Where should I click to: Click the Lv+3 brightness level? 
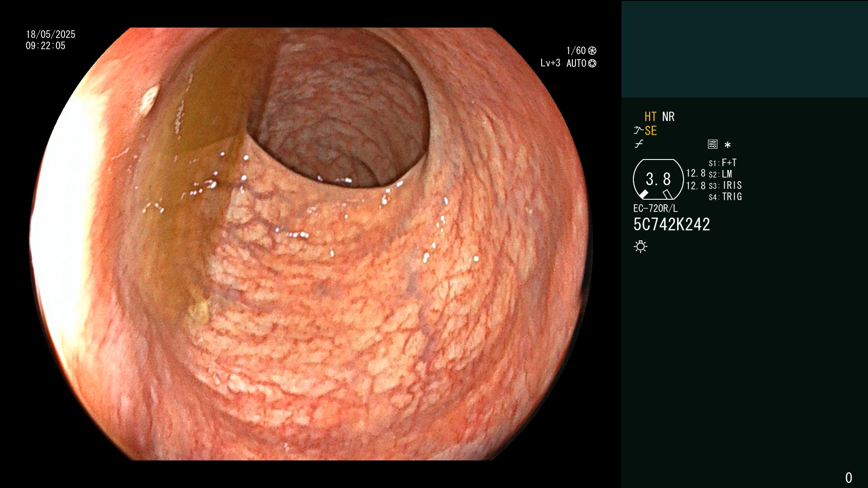(550, 63)
